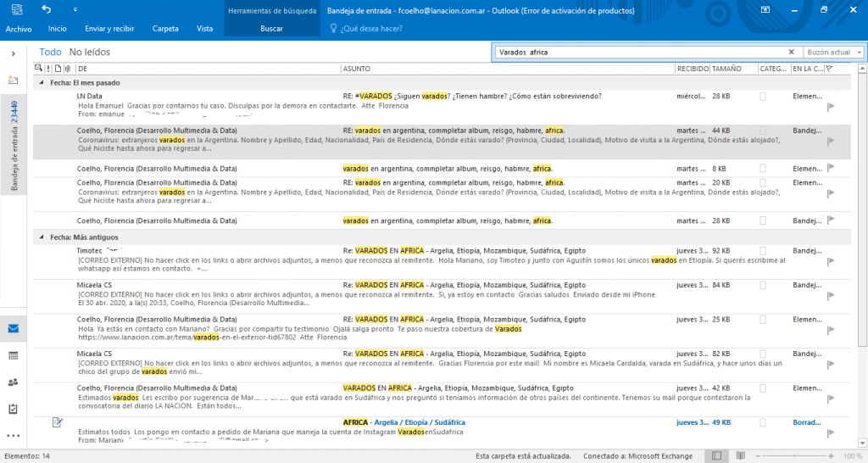Open the Buzón actual scope dropdown
Viewport: 868px width, 463px height.
[x=834, y=52]
